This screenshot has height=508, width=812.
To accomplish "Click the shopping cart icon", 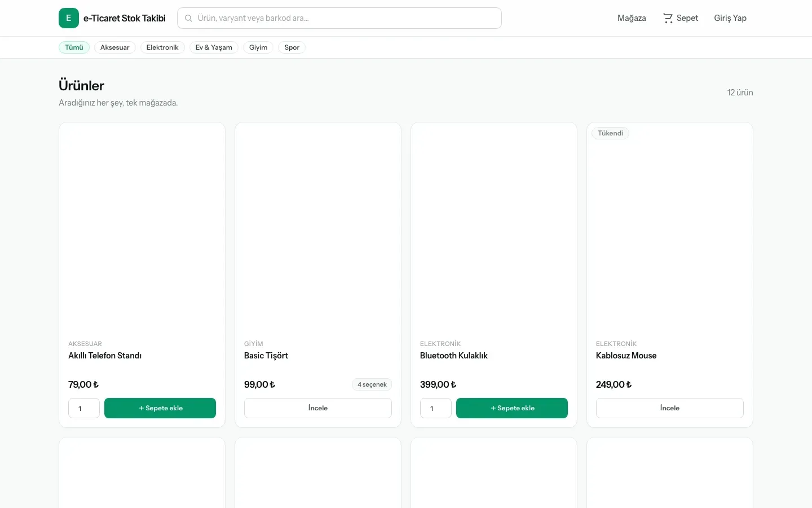I will 668,18.
